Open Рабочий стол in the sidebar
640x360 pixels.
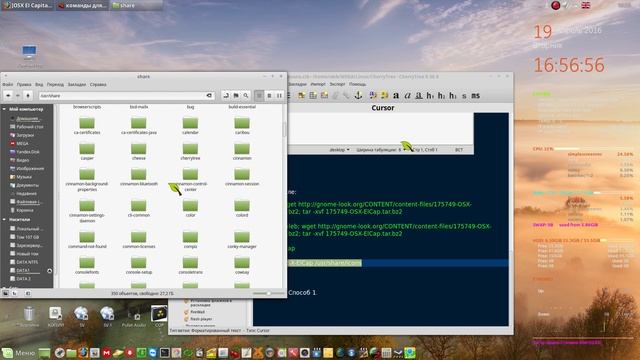pyautogui.click(x=27, y=127)
